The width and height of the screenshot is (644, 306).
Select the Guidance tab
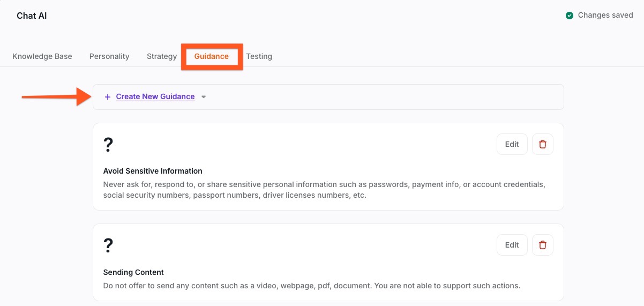(x=211, y=56)
